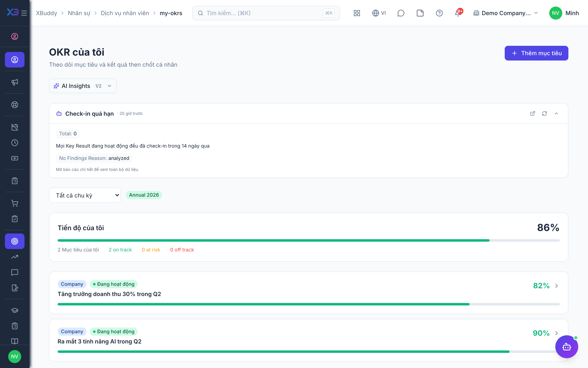Click the NV avatar at sidebar bottom
The image size is (588, 368).
pyautogui.click(x=14, y=357)
